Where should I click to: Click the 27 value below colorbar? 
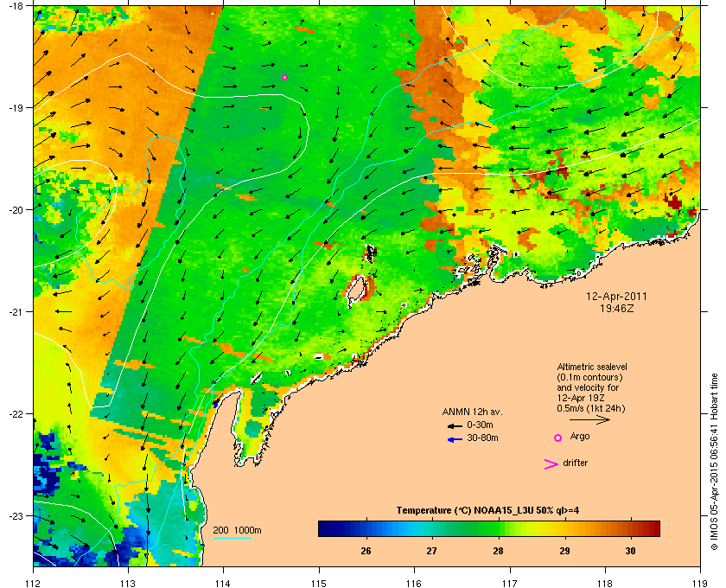tap(431, 551)
